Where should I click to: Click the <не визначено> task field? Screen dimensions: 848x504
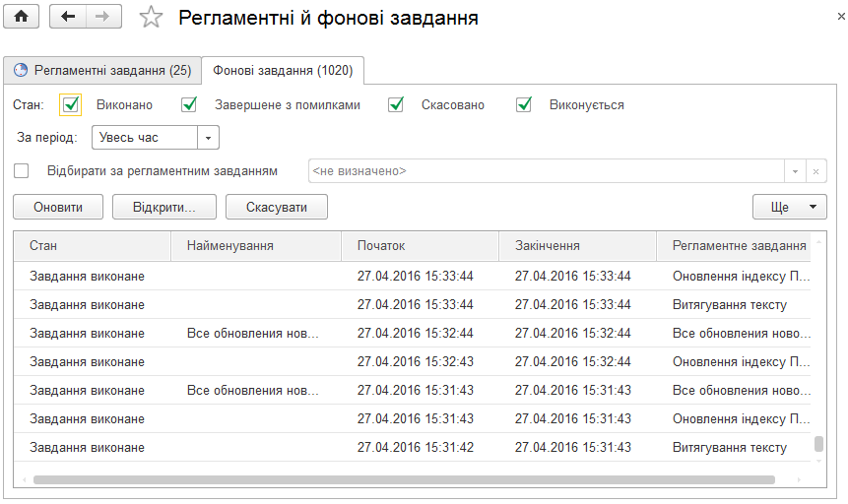coord(547,171)
